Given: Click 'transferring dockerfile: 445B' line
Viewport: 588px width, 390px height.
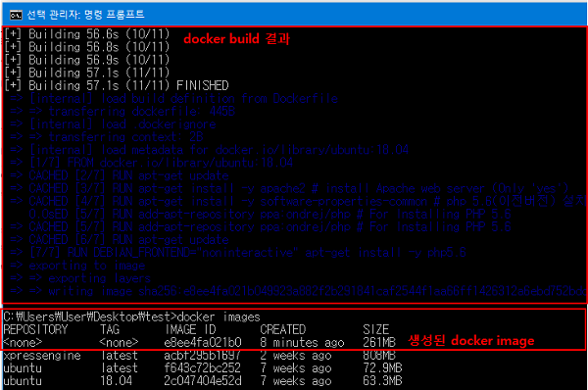Looking at the screenshot, I should tap(122, 112).
